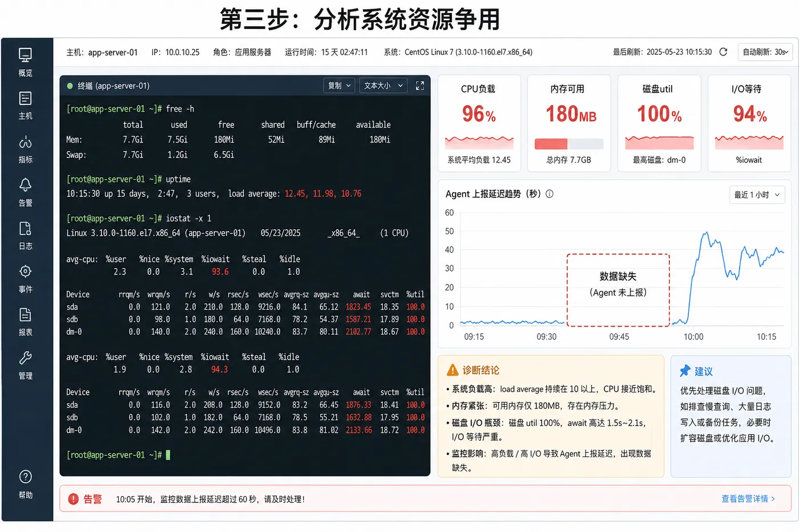Screen dimensions: 799x532
Task: Click the 内存紧张 diagnosis bullet
Action: tap(533, 406)
